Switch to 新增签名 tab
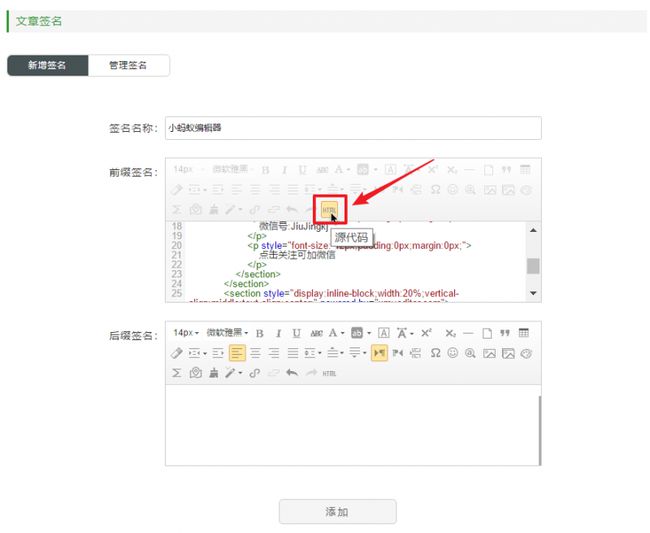 coord(47,65)
